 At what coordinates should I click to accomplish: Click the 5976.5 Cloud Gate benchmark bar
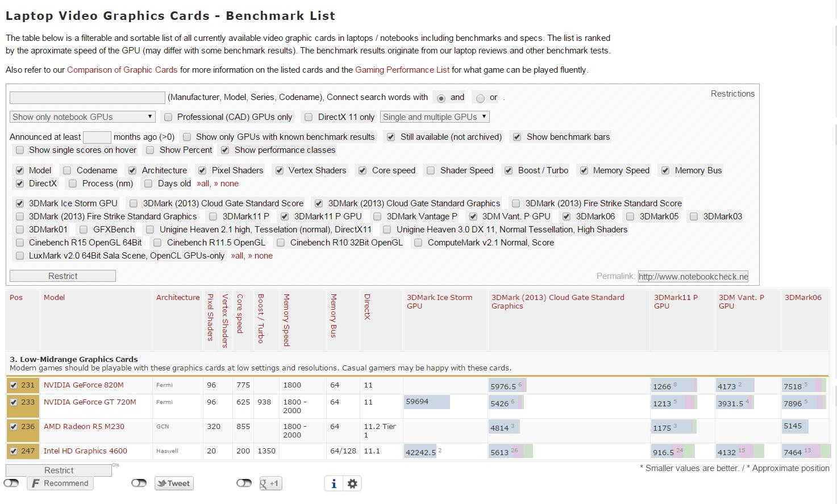coord(509,386)
